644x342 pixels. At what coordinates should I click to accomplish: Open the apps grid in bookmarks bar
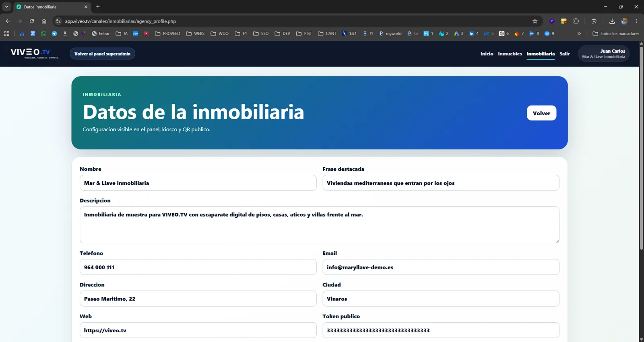(x=7, y=33)
